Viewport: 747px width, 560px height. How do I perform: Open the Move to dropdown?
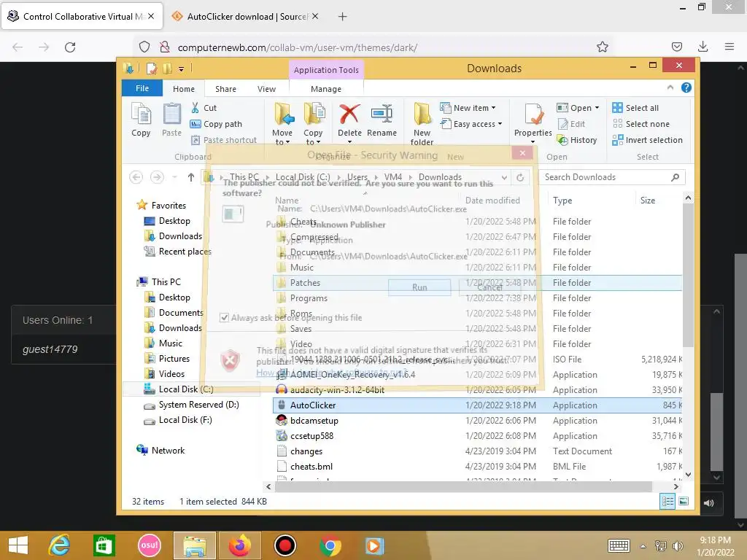(282, 137)
